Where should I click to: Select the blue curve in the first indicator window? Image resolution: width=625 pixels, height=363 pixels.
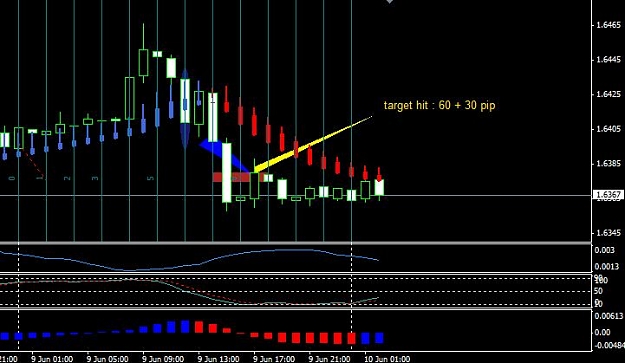[189, 259]
